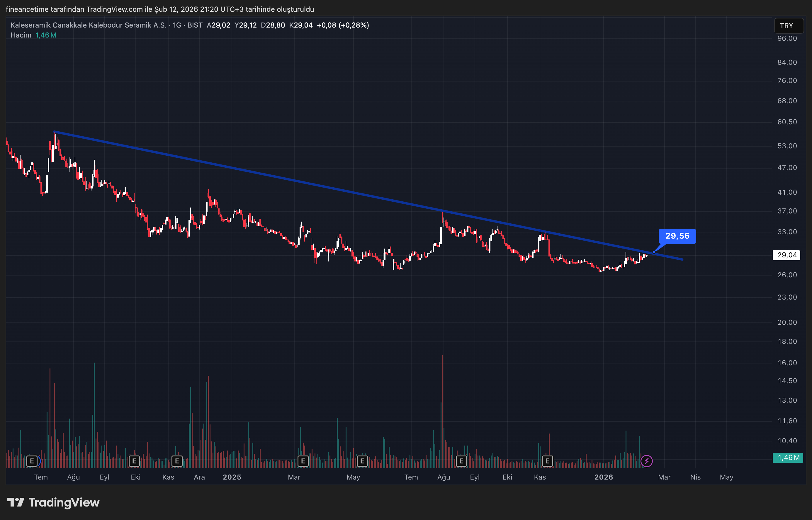Click the earnings E marker before Tem 2024
The height and width of the screenshot is (520, 812).
point(32,461)
